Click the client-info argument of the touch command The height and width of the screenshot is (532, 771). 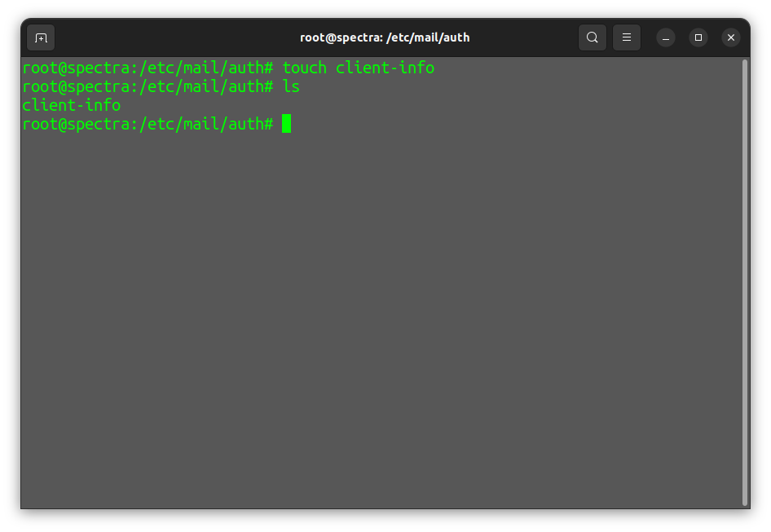point(385,68)
